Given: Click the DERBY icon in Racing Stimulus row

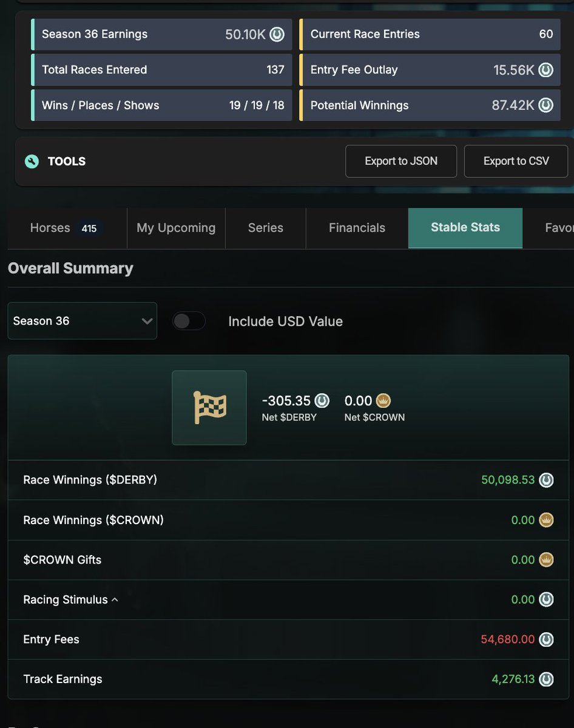Looking at the screenshot, I should tap(546, 600).
